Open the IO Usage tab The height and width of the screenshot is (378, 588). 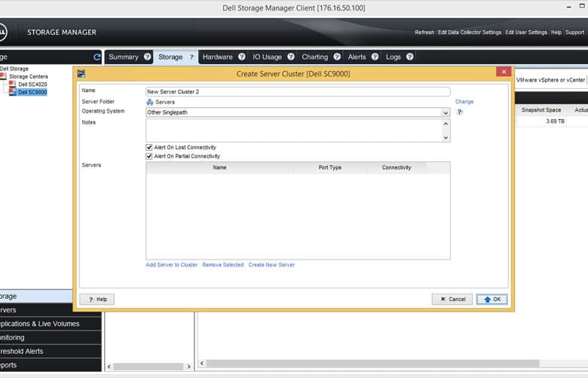[267, 57]
